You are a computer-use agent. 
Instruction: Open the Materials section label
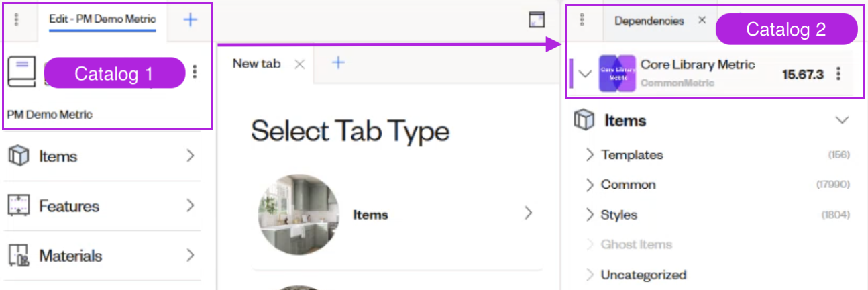[70, 256]
